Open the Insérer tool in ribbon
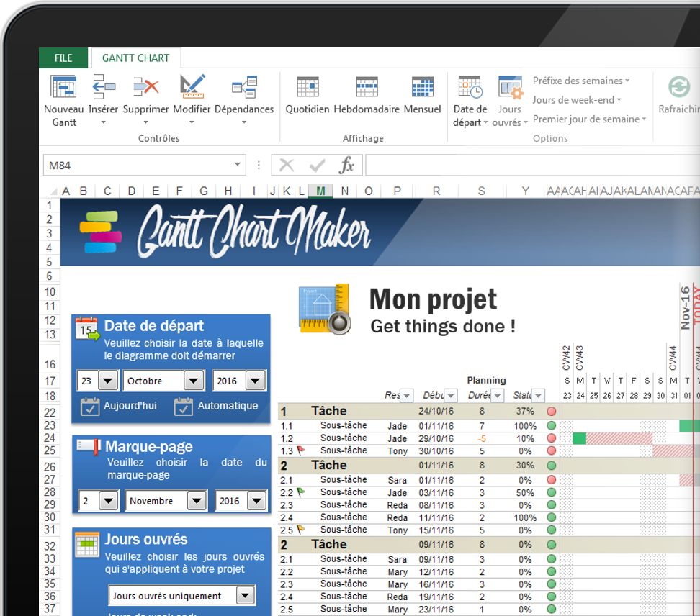 (103, 87)
